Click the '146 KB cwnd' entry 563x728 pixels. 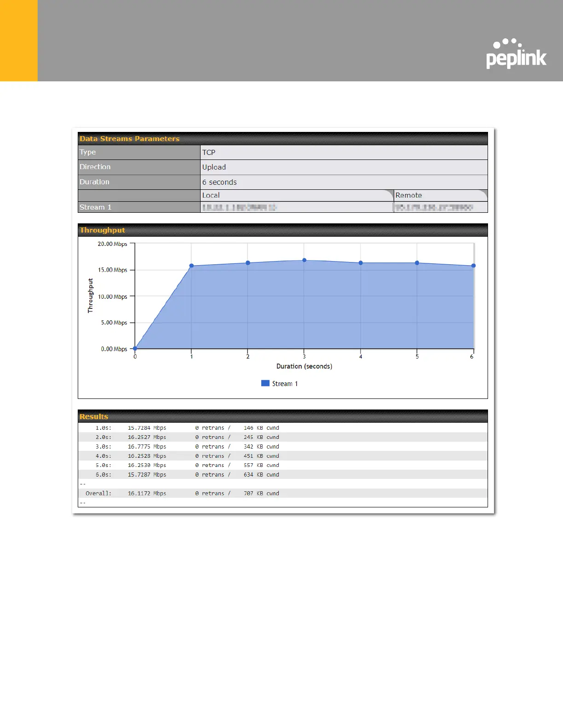tap(261, 428)
